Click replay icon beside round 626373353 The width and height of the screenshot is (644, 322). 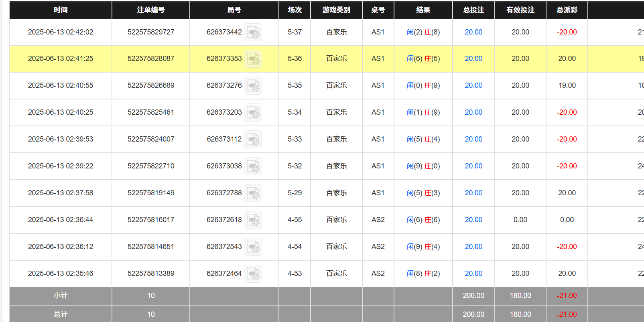point(253,59)
